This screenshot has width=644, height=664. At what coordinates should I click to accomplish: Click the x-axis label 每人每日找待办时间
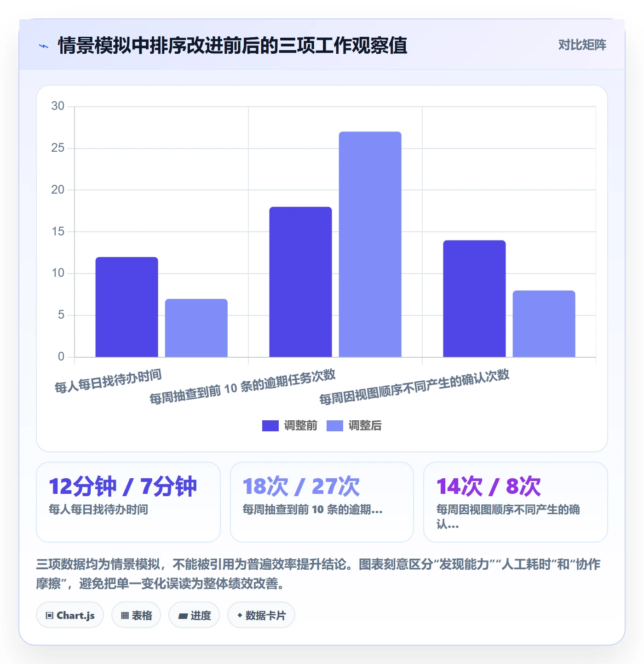108,381
